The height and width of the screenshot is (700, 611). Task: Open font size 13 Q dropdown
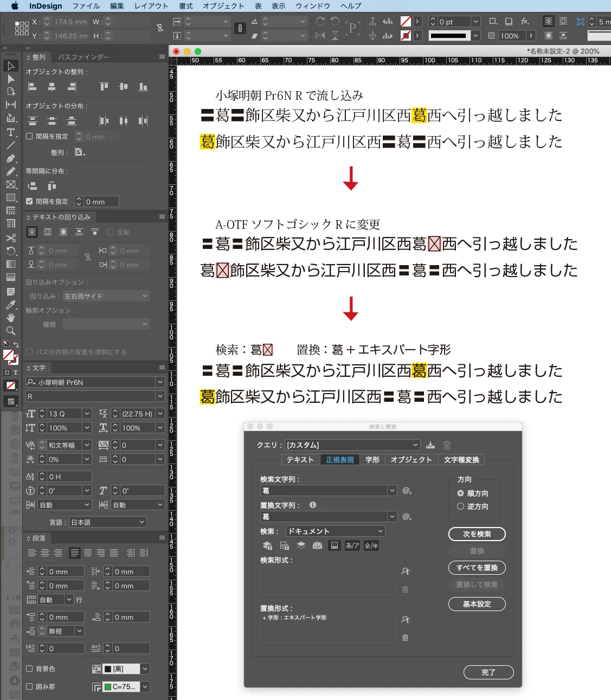pyautogui.click(x=87, y=414)
